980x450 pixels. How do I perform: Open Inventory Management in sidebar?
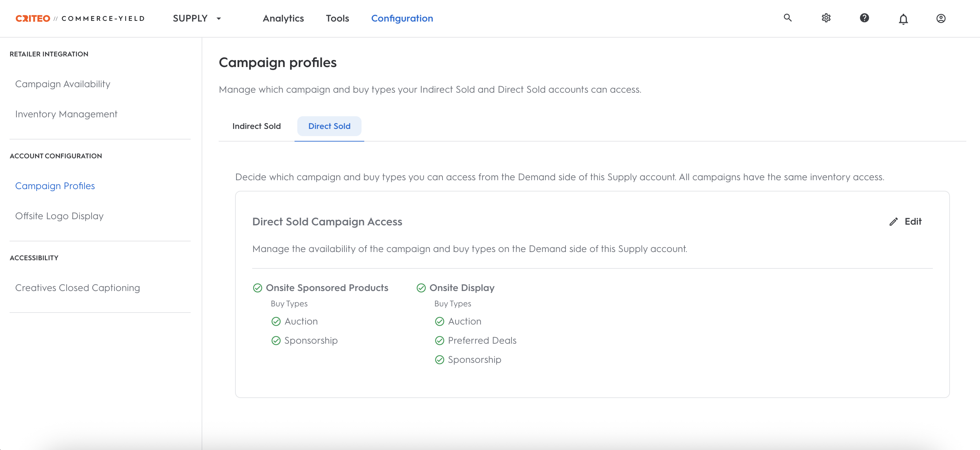66,114
